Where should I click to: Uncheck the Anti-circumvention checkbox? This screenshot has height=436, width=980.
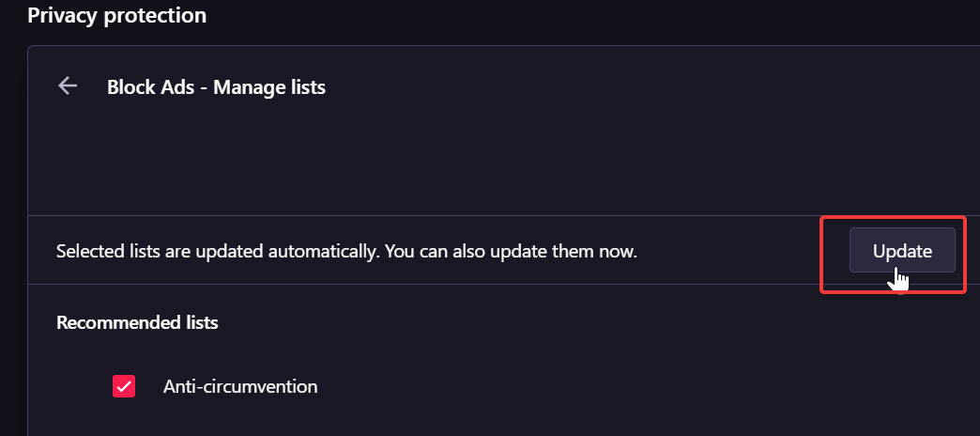pos(124,386)
